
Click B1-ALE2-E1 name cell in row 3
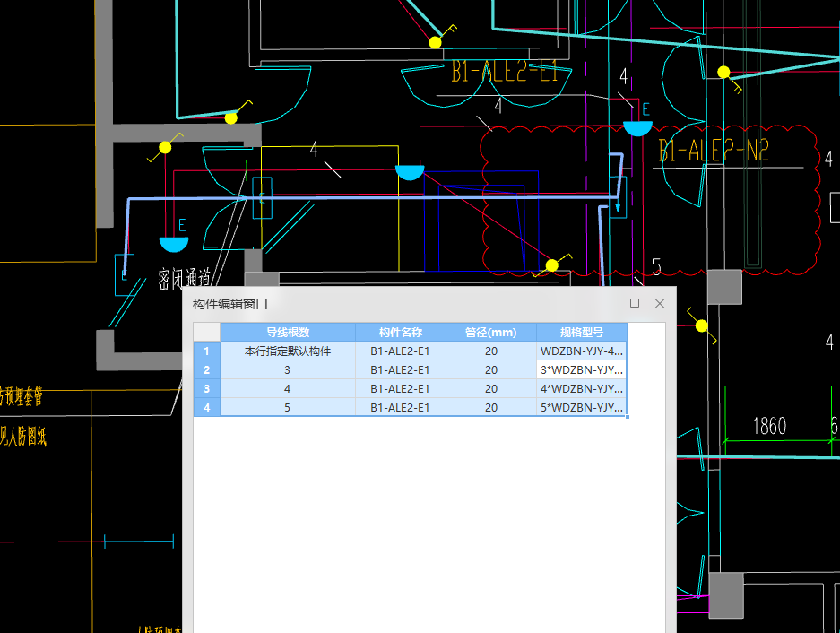[401, 388]
